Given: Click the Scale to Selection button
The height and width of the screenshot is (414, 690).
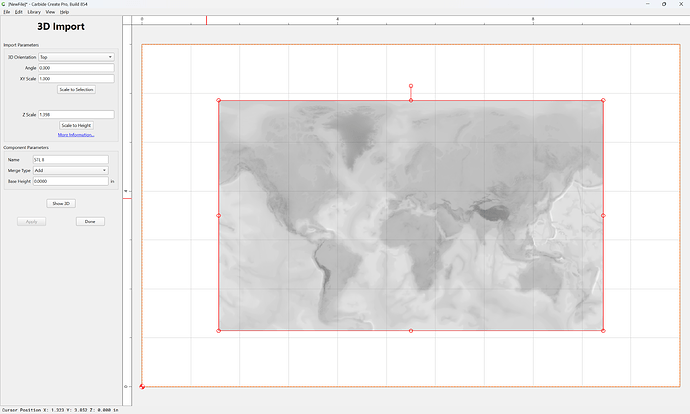Looking at the screenshot, I should click(76, 89).
